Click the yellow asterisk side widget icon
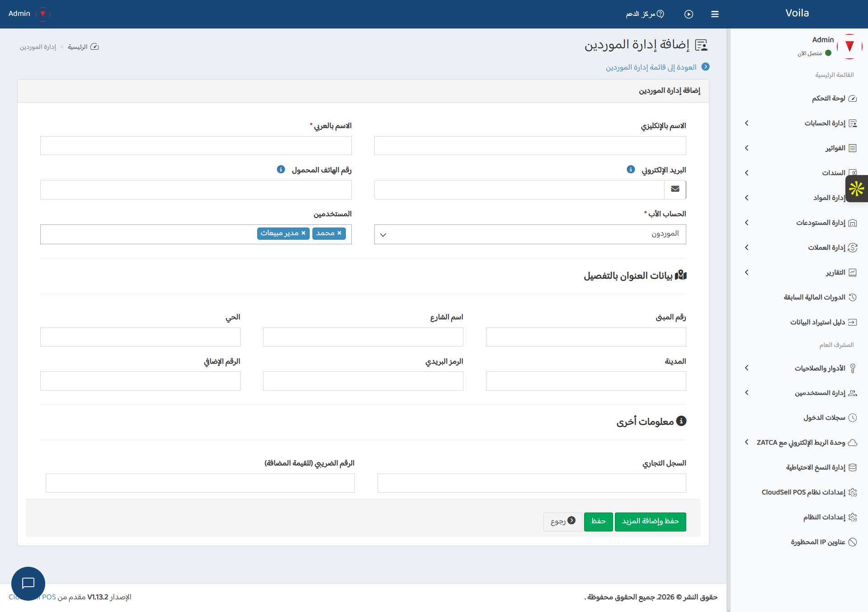Image resolution: width=868 pixels, height=612 pixels. [856, 189]
